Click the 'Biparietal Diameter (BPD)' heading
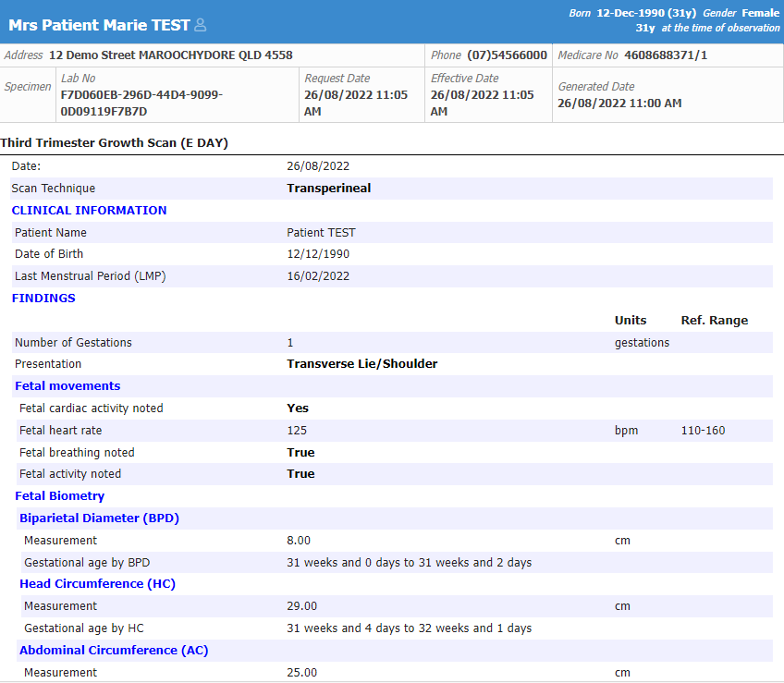 coord(99,518)
